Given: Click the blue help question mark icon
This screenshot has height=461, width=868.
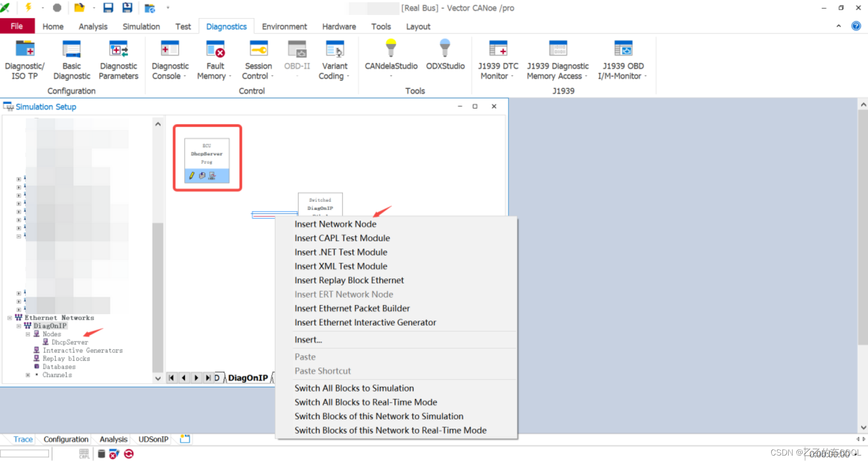Looking at the screenshot, I should pos(856,26).
